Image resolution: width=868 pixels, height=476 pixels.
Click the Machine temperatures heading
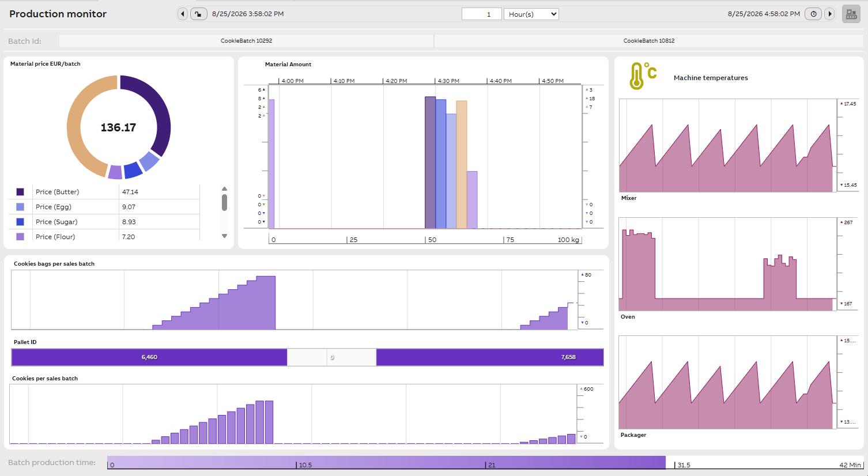(711, 78)
